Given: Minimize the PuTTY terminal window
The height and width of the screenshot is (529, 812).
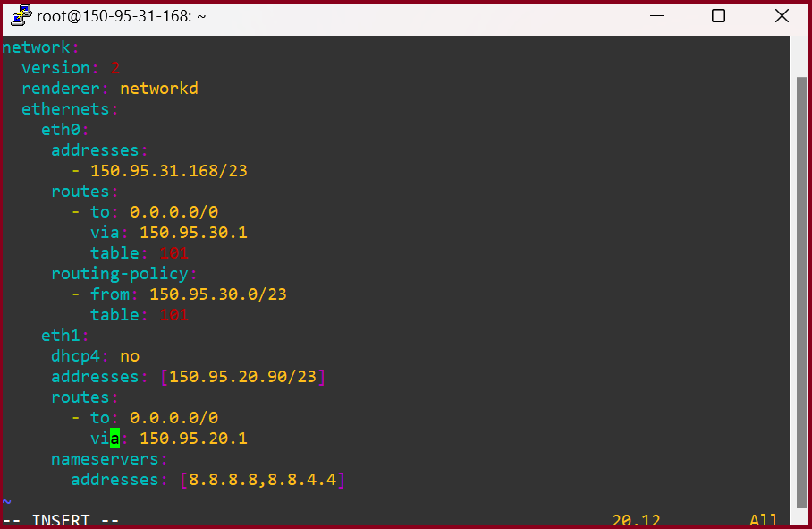Looking at the screenshot, I should pyautogui.click(x=656, y=16).
